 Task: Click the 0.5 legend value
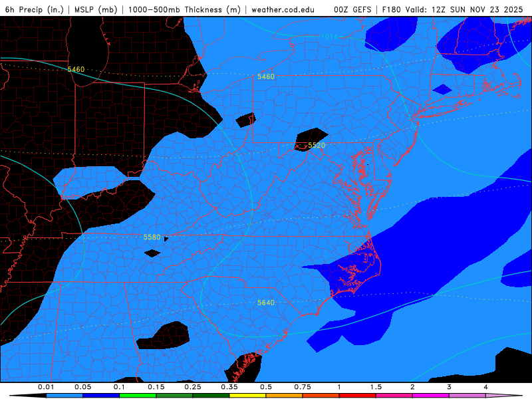tap(266, 387)
